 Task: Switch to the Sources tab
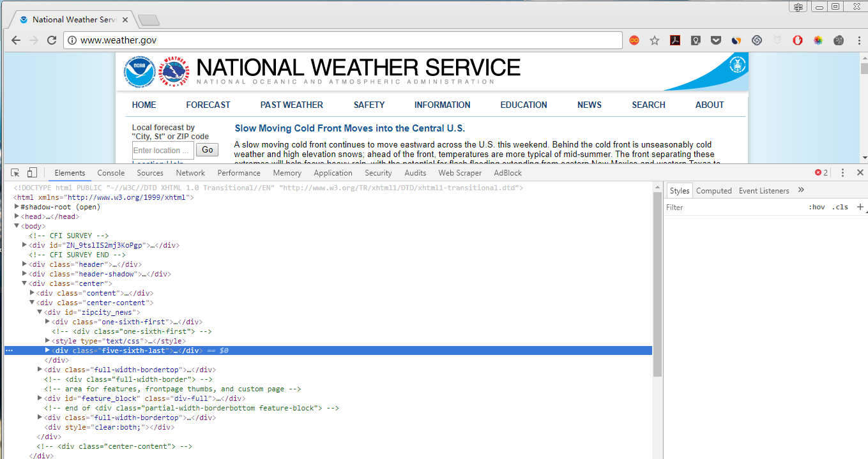click(x=150, y=173)
